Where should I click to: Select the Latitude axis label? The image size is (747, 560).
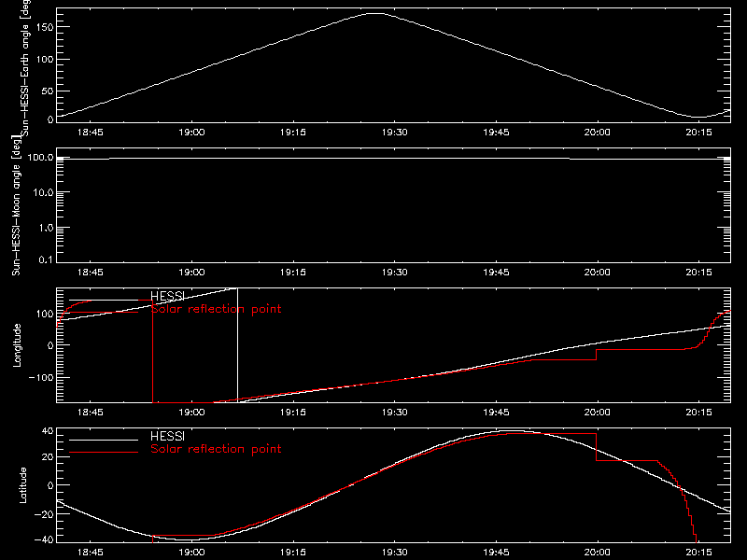tap(22, 484)
